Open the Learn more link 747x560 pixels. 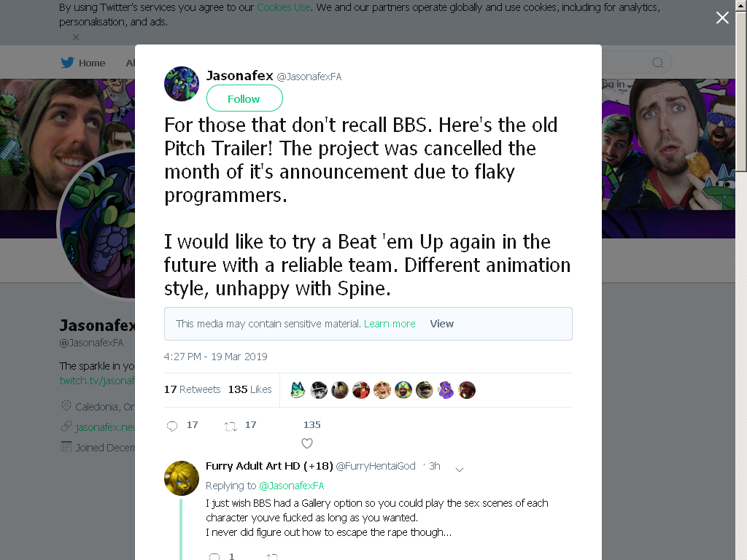coord(390,324)
